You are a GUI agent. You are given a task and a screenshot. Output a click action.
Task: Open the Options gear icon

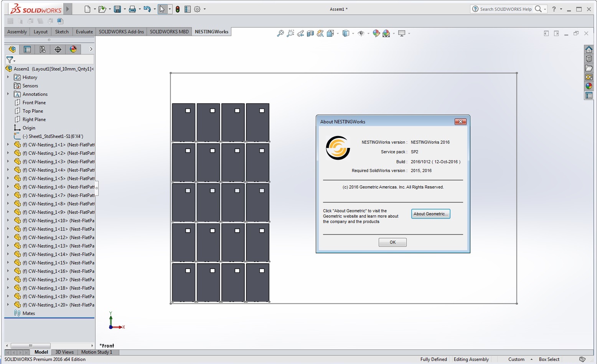point(197,9)
